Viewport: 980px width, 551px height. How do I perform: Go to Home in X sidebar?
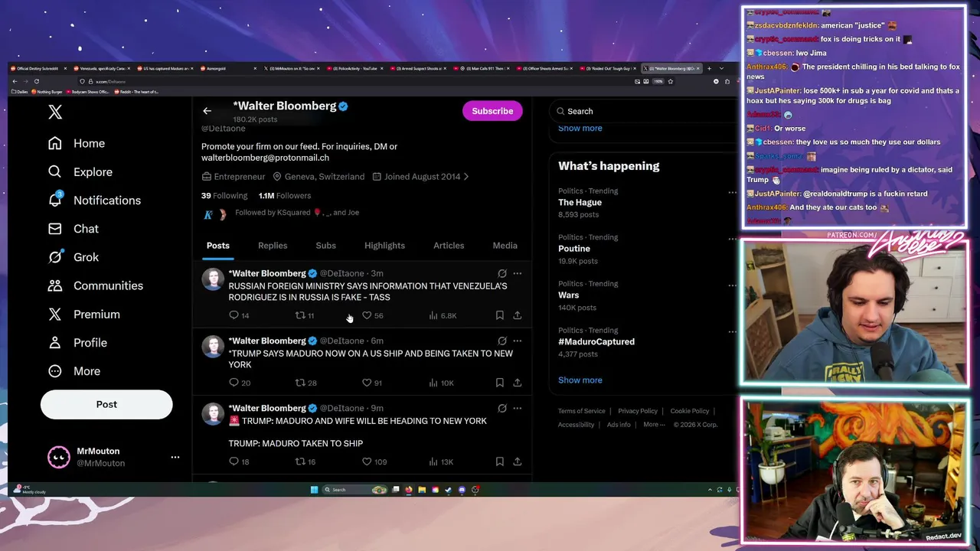coord(77,143)
